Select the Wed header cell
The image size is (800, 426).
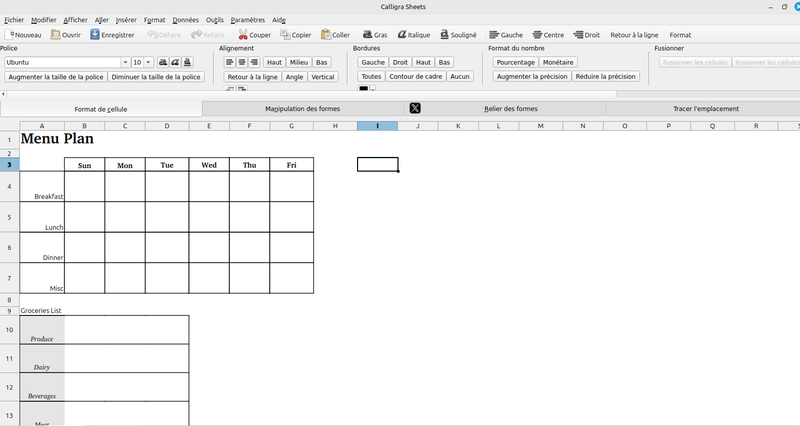pyautogui.click(x=209, y=164)
